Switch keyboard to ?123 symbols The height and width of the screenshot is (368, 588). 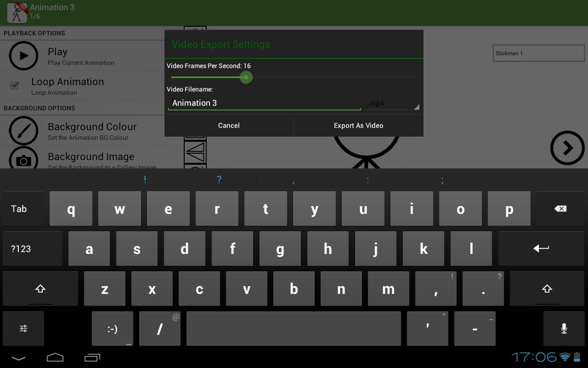point(32,248)
